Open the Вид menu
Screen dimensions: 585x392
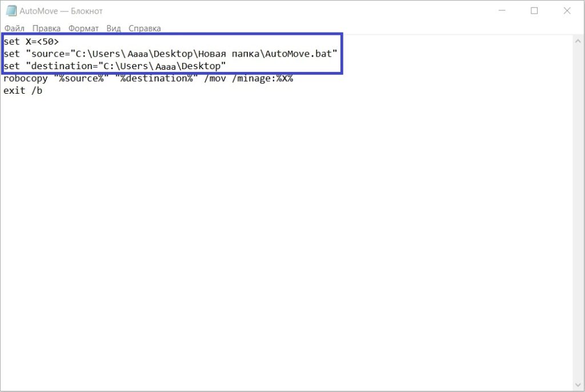[114, 29]
